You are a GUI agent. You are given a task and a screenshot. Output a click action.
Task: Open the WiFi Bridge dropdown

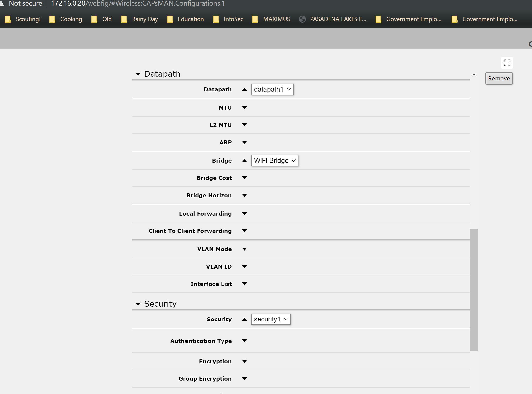(x=274, y=161)
